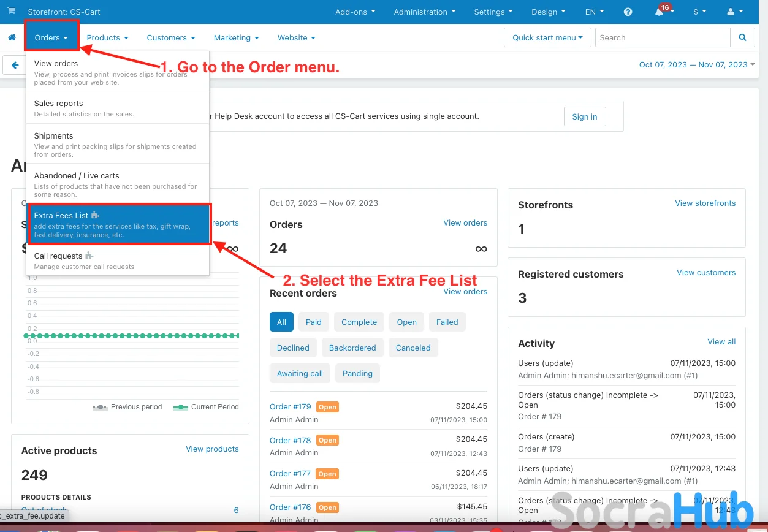The height and width of the screenshot is (532, 768).
Task: Click the search magnifier button
Action: coord(742,37)
